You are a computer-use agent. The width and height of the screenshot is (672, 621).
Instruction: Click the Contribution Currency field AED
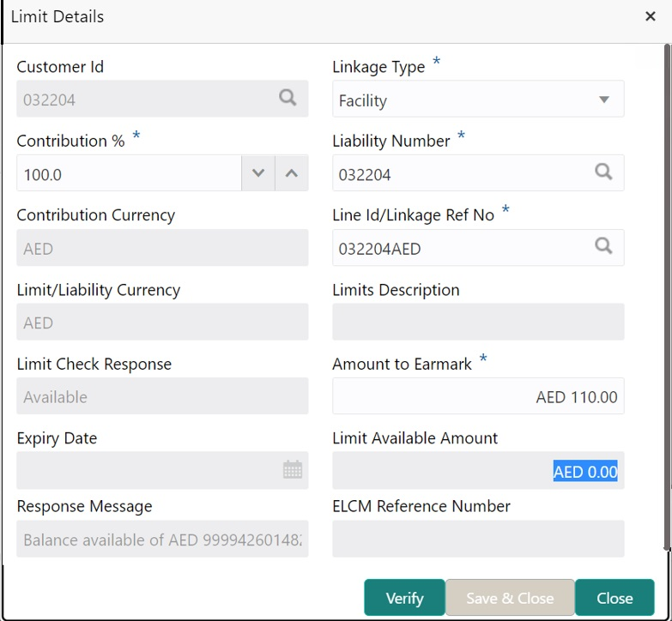point(162,248)
